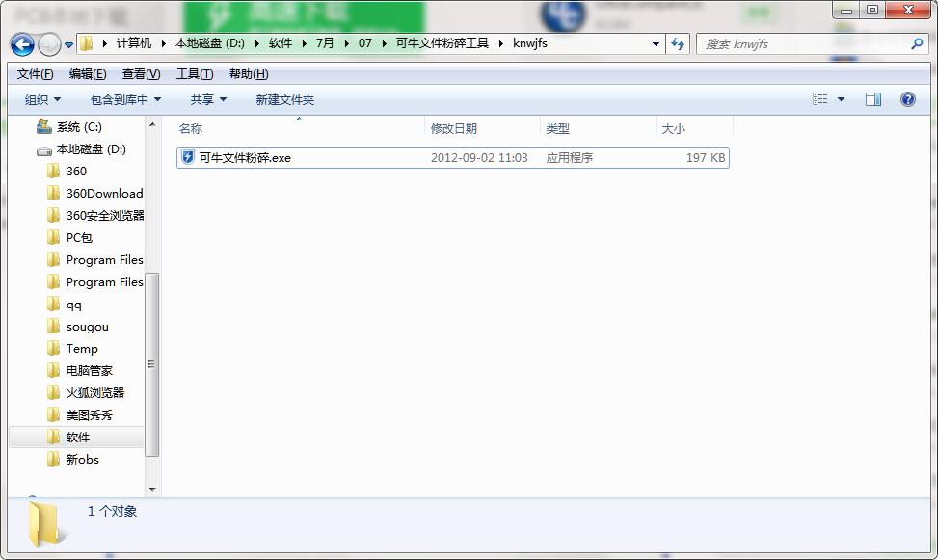This screenshot has height=560, width=938.
Task: Select 软件 folder in tree
Action: pos(78,438)
